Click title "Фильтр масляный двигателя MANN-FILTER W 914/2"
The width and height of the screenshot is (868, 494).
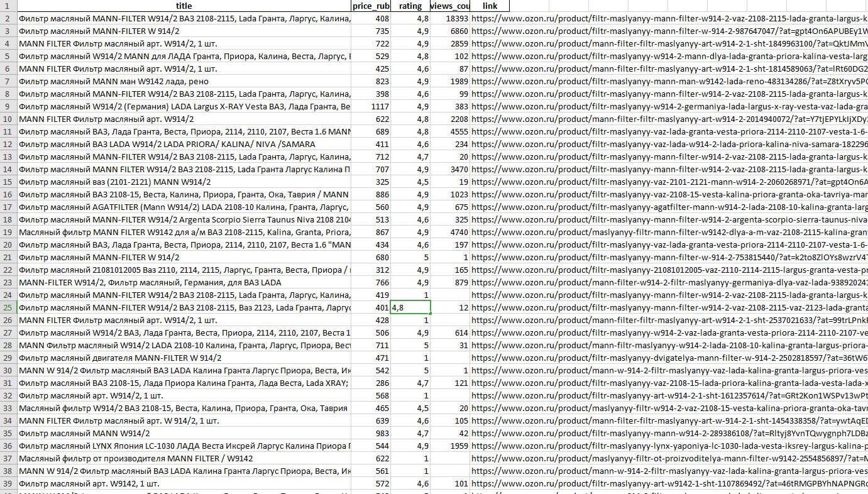[x=120, y=358]
